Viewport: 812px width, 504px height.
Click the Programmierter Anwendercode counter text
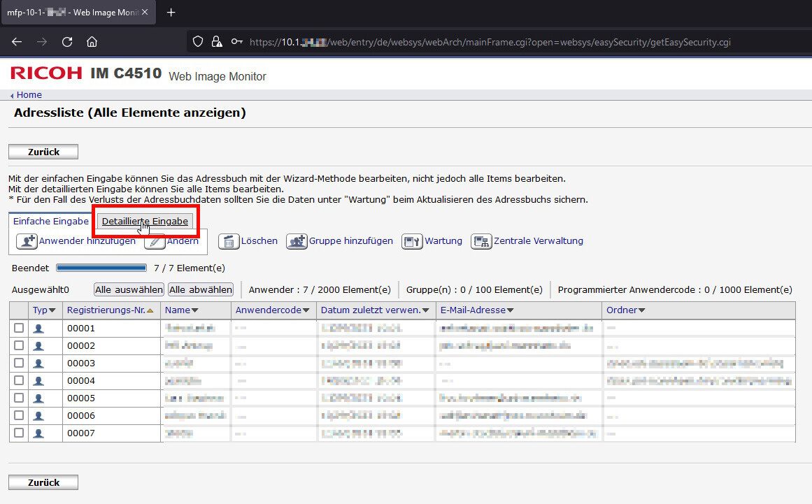coord(675,290)
